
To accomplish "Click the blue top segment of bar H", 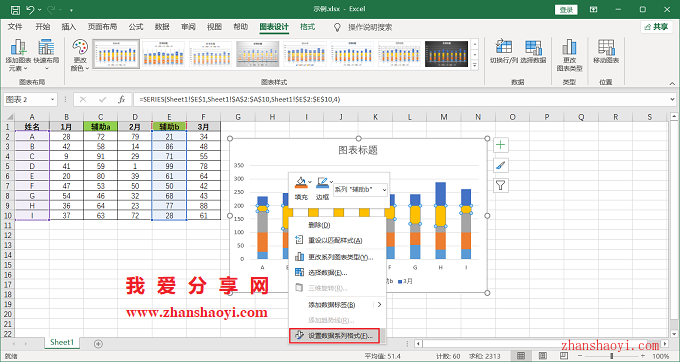I will point(441,194).
